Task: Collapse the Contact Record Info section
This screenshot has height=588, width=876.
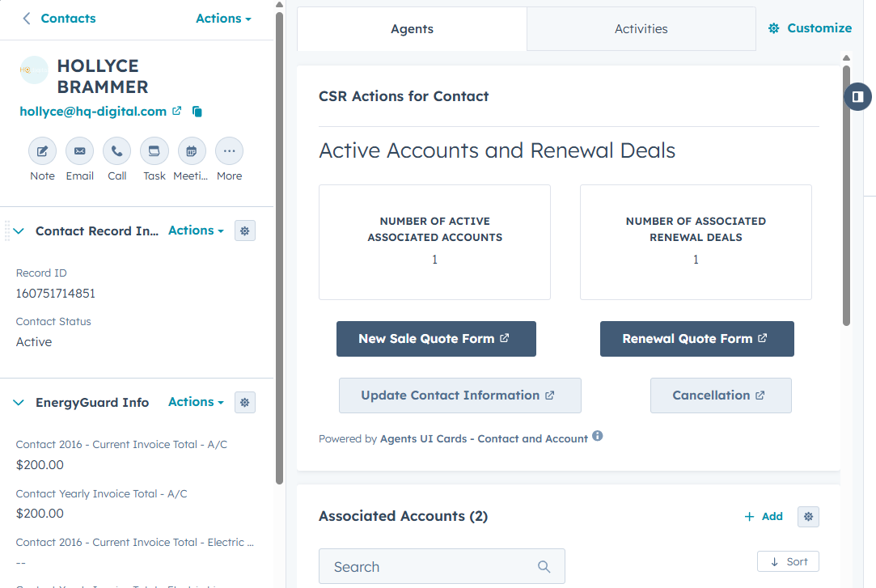Action: (x=19, y=231)
